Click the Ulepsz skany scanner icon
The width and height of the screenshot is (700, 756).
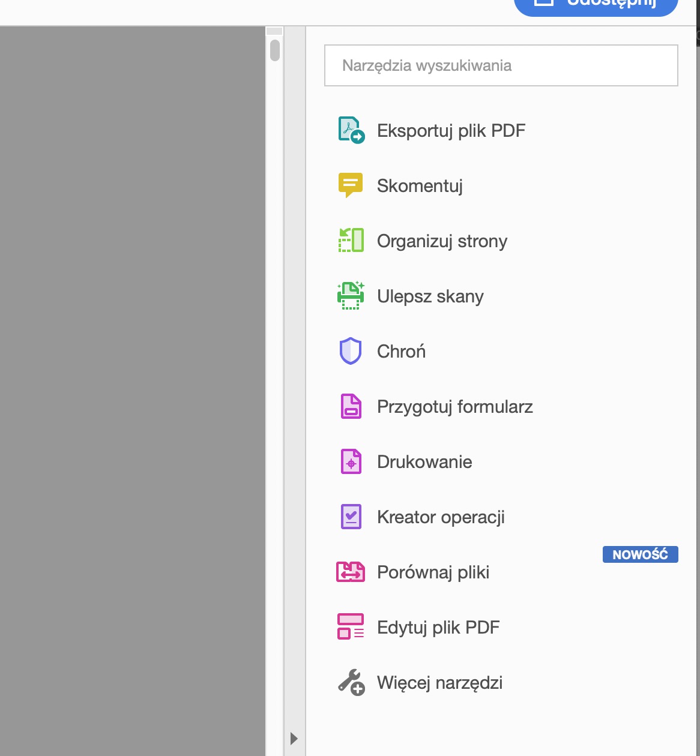tap(351, 295)
